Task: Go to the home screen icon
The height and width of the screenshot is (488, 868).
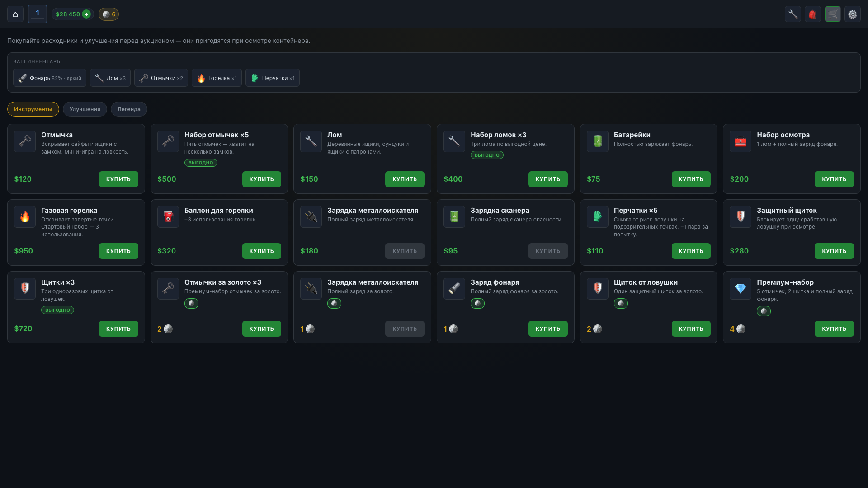Action: (x=15, y=14)
